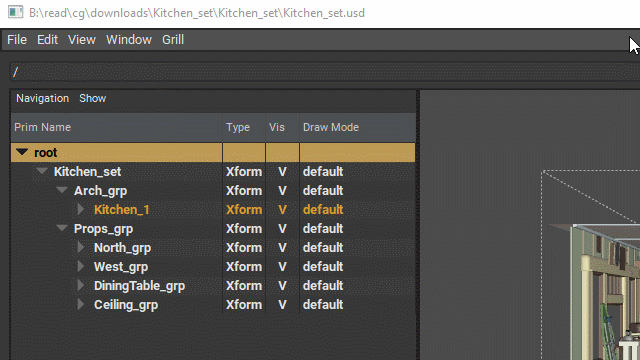
Task: Click the Type column header
Action: (x=244, y=127)
